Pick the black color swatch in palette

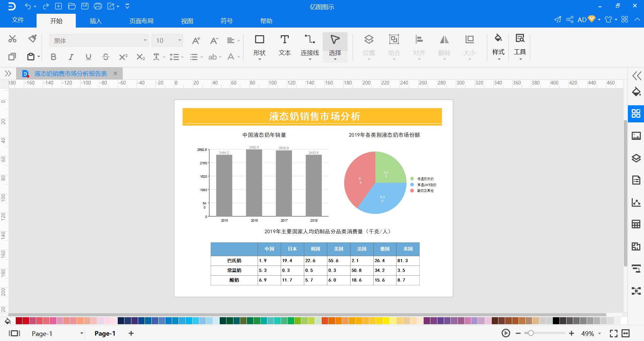pos(556,321)
